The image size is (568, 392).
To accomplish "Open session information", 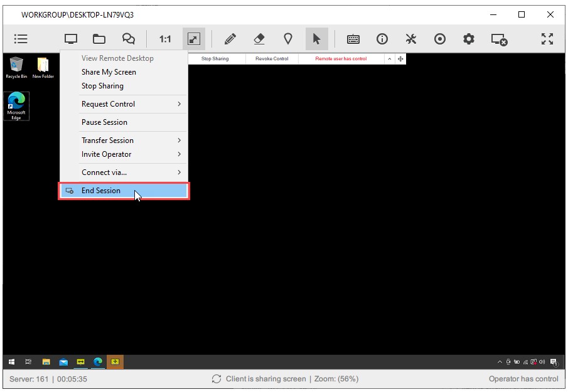I will [x=382, y=38].
